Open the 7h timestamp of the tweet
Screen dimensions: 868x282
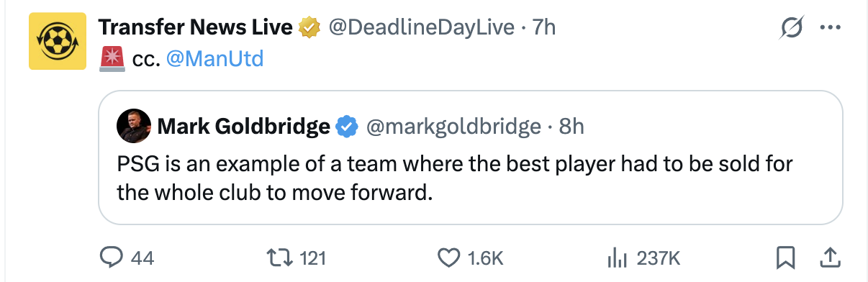tap(544, 27)
